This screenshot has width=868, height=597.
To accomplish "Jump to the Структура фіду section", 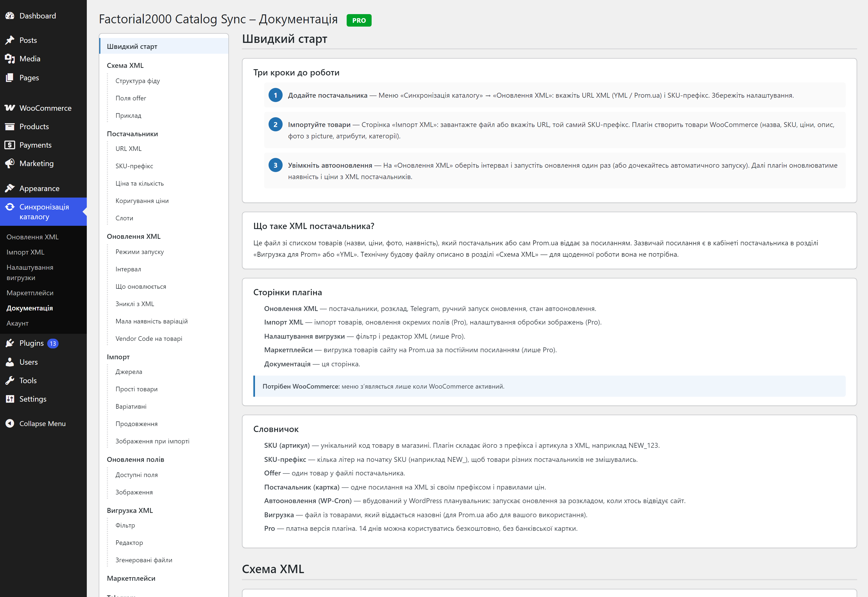I will coord(138,81).
